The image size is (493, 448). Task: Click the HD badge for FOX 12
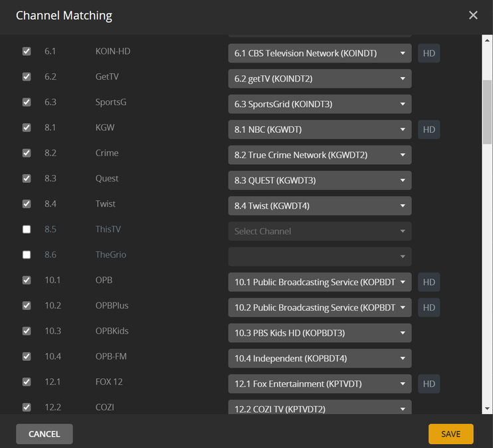pos(429,384)
